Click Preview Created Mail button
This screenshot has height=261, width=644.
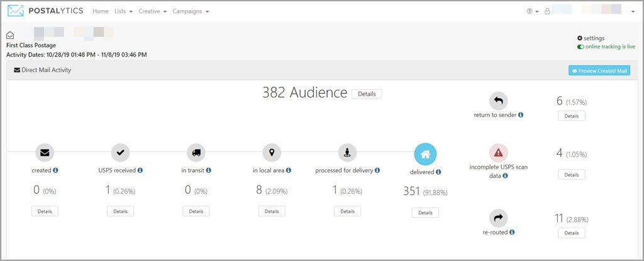point(599,70)
